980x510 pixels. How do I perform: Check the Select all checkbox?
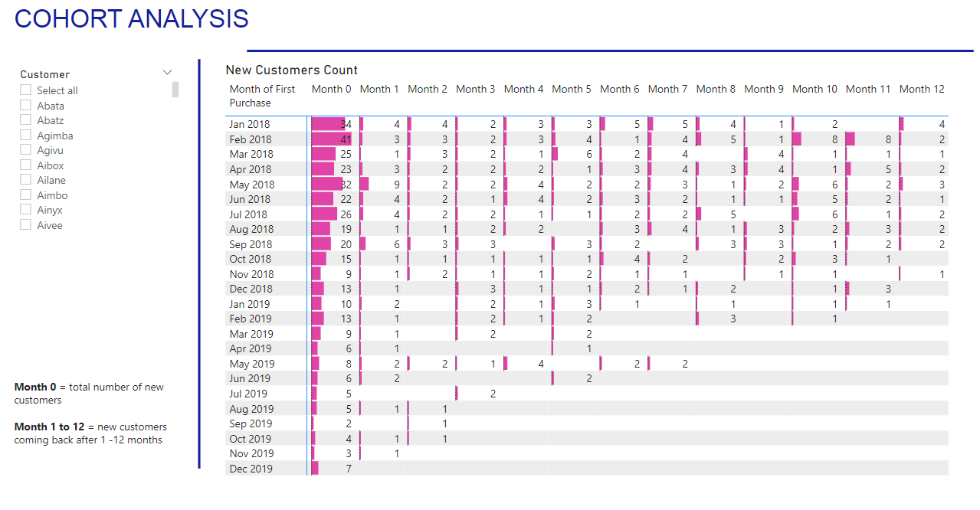(x=26, y=90)
